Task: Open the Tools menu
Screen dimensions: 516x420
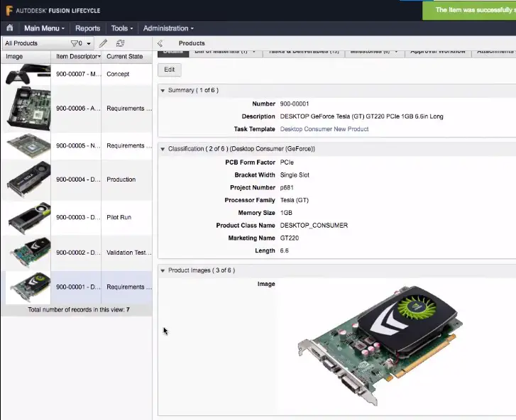Action: pos(122,28)
